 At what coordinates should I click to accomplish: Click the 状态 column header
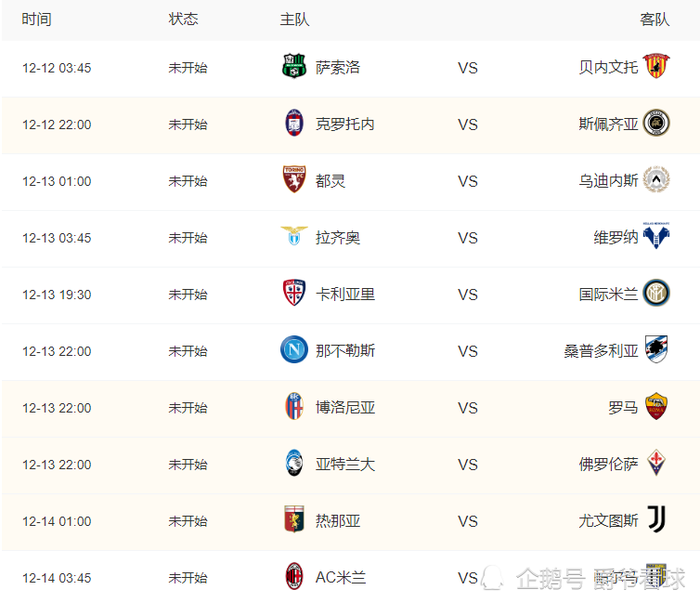183,20
